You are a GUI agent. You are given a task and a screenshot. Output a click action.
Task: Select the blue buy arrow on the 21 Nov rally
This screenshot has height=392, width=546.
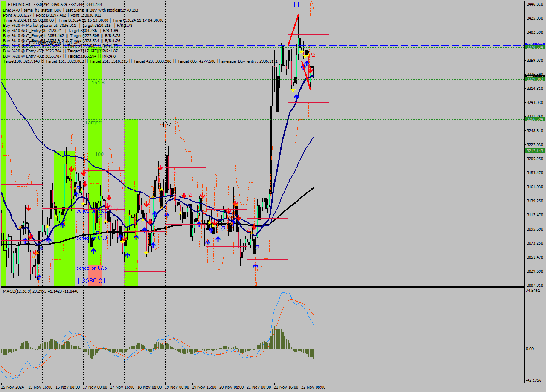coord(297,97)
